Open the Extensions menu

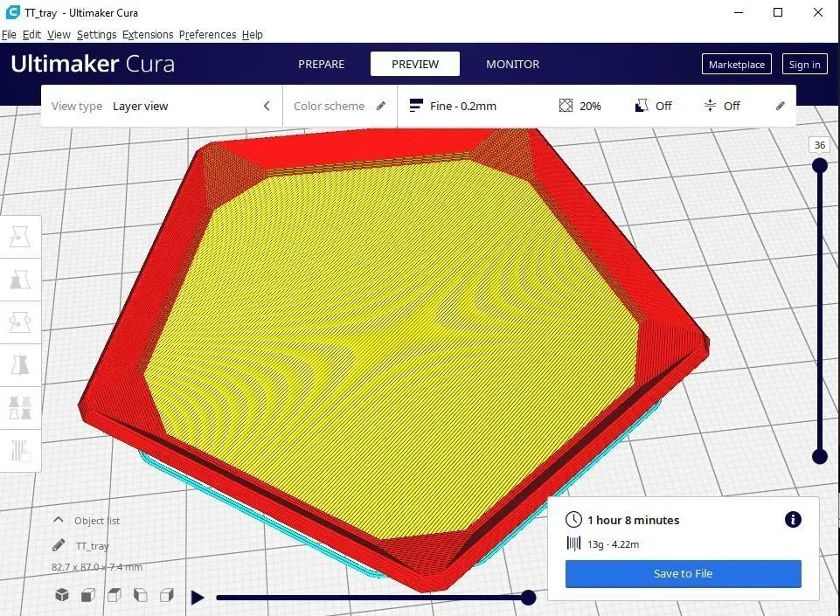click(x=148, y=35)
